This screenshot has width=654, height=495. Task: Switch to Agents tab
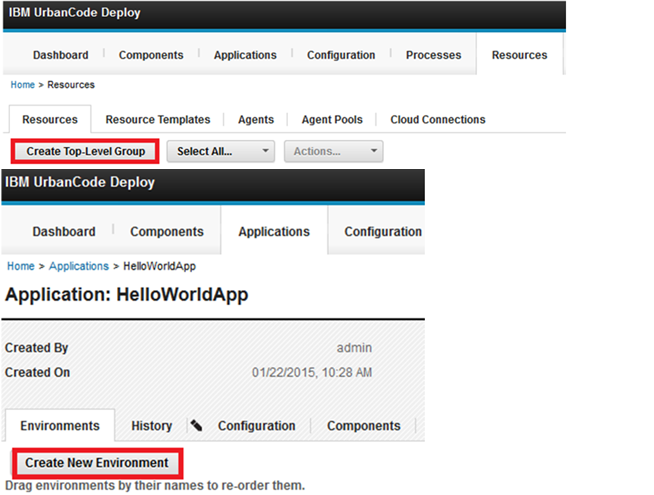pyautogui.click(x=256, y=120)
